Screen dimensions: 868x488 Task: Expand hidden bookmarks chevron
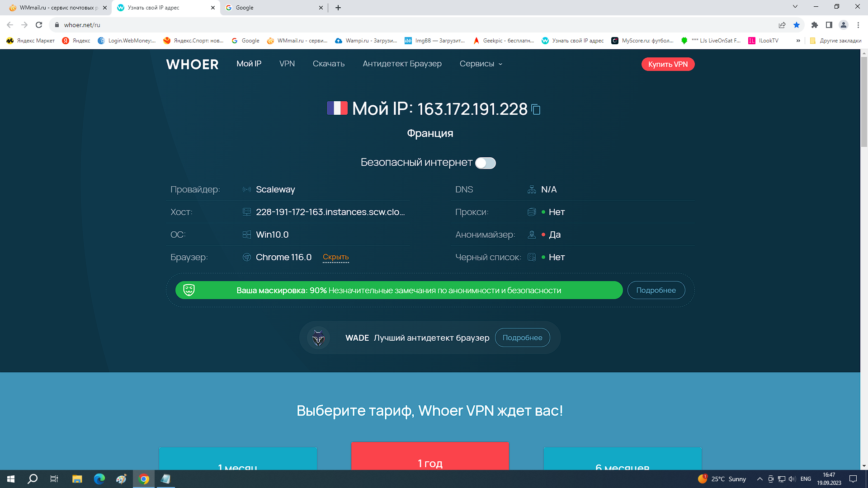tap(798, 41)
